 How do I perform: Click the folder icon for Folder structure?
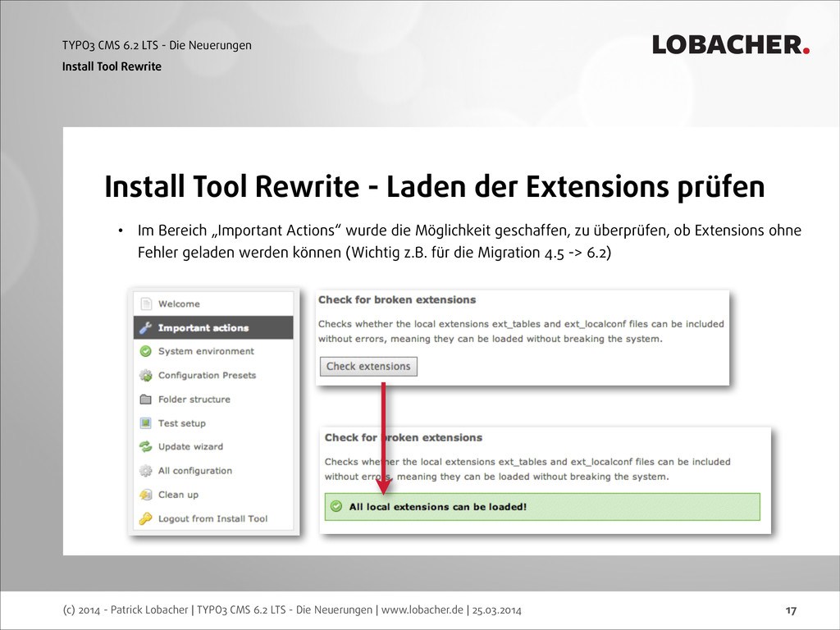[x=146, y=399]
